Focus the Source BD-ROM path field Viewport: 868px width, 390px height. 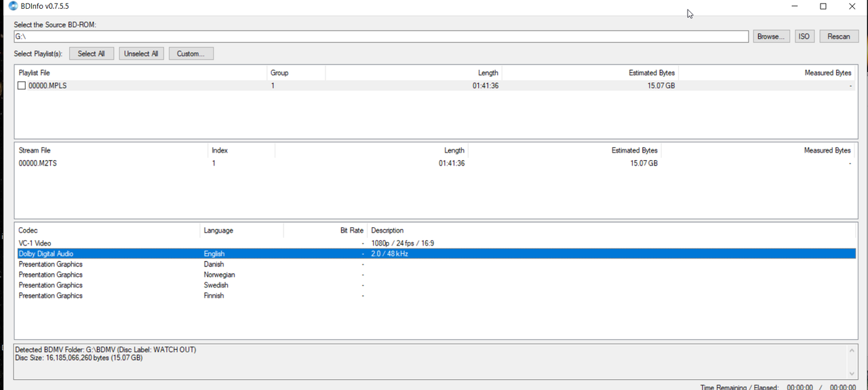[x=381, y=37]
